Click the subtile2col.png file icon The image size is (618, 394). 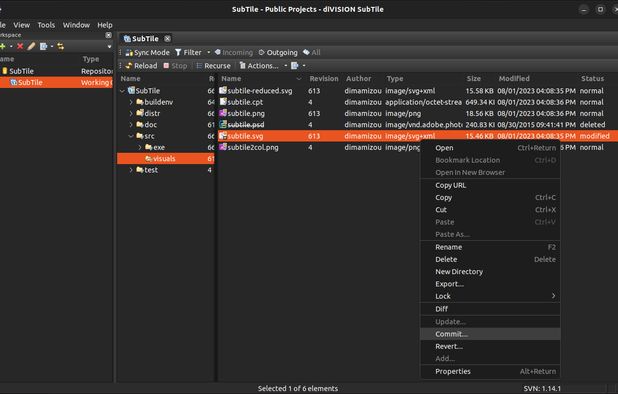coord(223,147)
